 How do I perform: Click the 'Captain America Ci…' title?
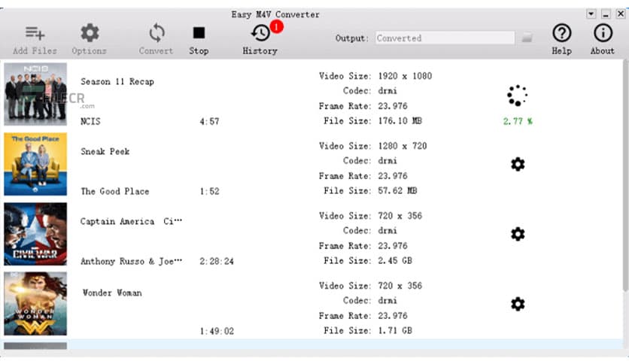point(131,221)
